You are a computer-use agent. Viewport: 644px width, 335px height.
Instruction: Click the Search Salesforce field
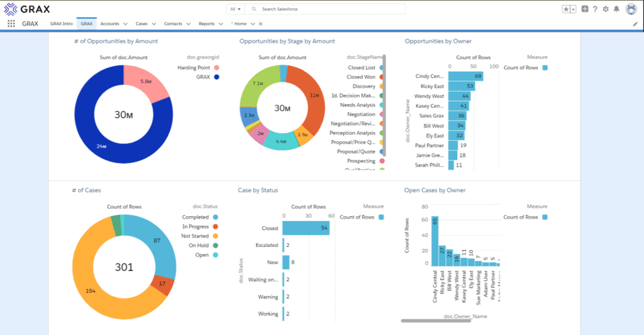tap(325, 9)
